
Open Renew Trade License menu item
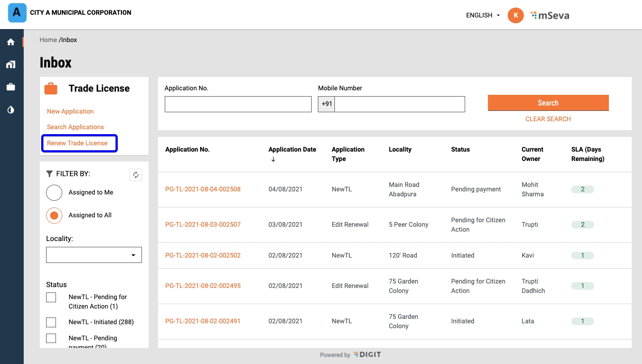(x=77, y=143)
